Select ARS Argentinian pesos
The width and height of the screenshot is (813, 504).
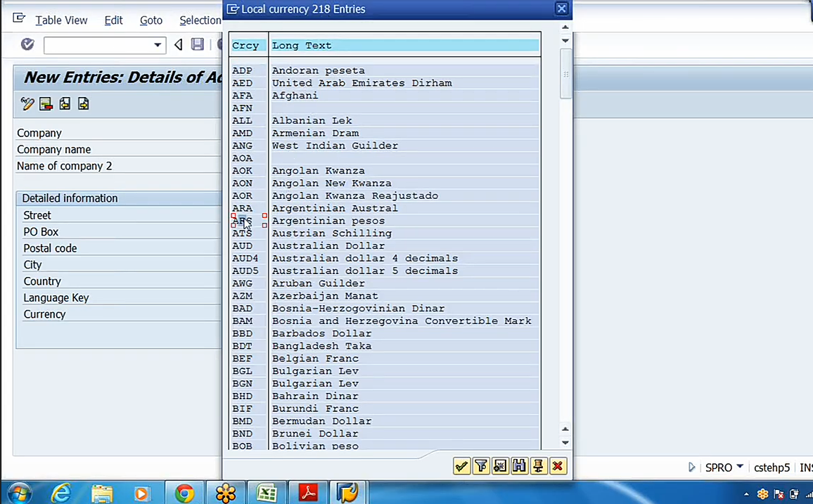[385, 221]
